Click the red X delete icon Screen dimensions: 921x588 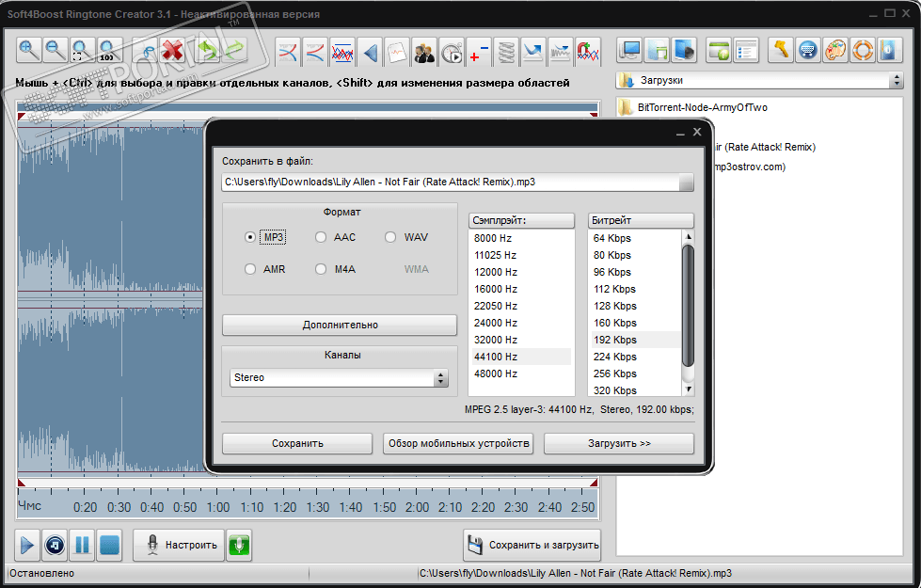[172, 51]
